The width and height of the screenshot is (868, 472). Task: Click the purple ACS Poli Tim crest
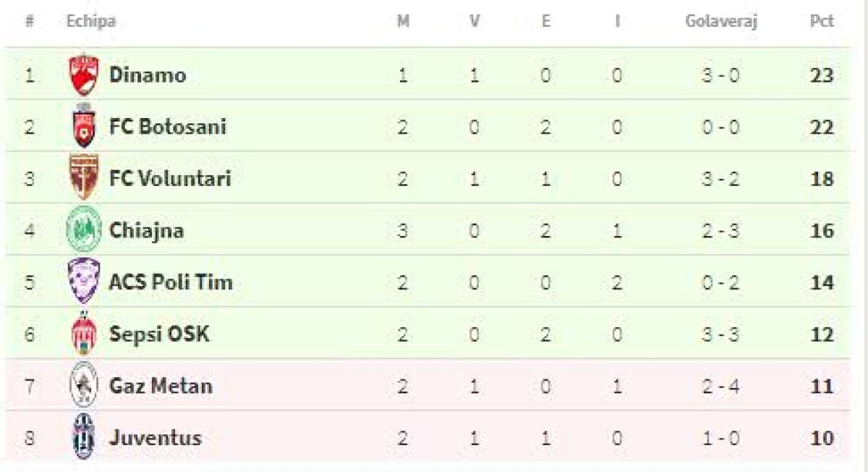tap(84, 282)
